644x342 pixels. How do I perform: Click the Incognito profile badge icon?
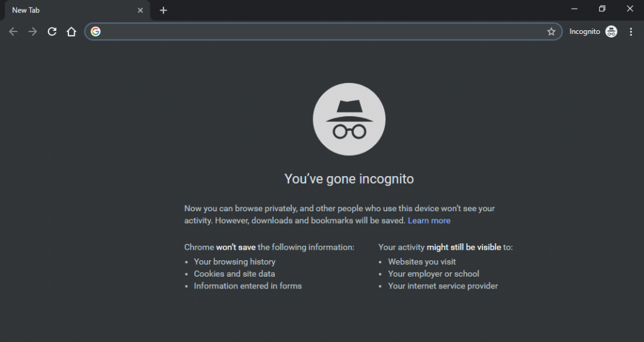611,31
